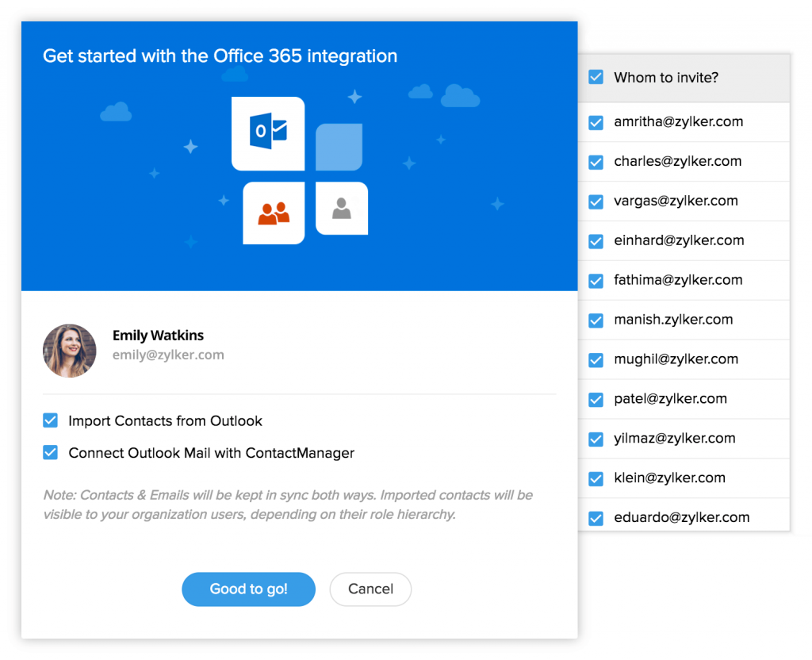
Task: Uncheck Import Contacts from Outlook
Action: pos(50,420)
